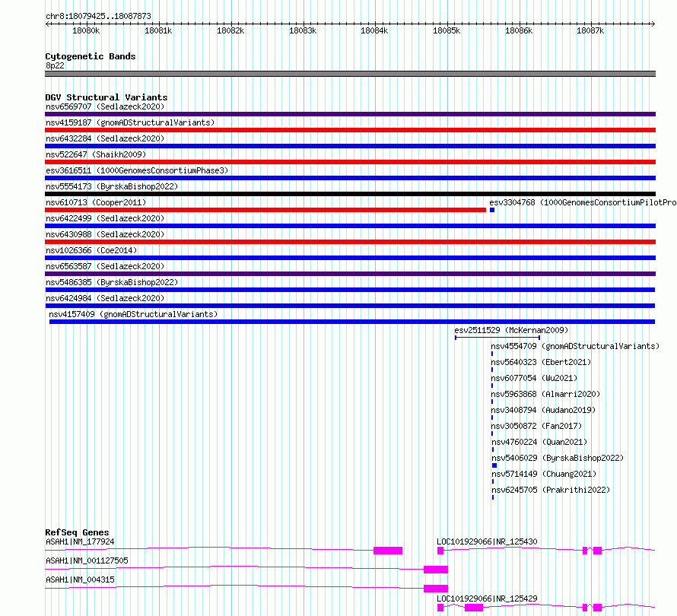Open the LOC101929066|NR_125429 label
This screenshot has height=616, width=677.
487,599
